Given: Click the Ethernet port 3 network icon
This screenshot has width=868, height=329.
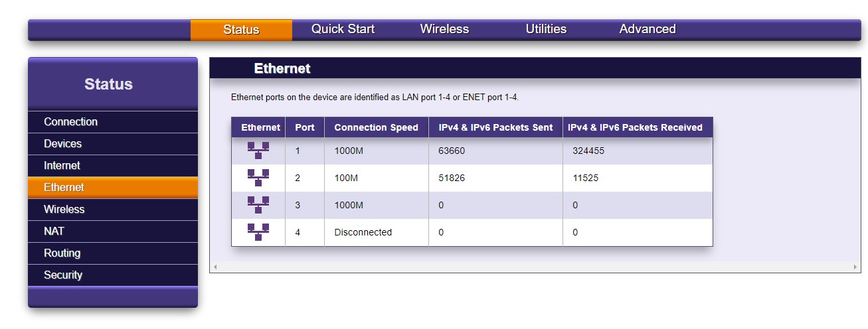Looking at the screenshot, I should click(x=258, y=205).
